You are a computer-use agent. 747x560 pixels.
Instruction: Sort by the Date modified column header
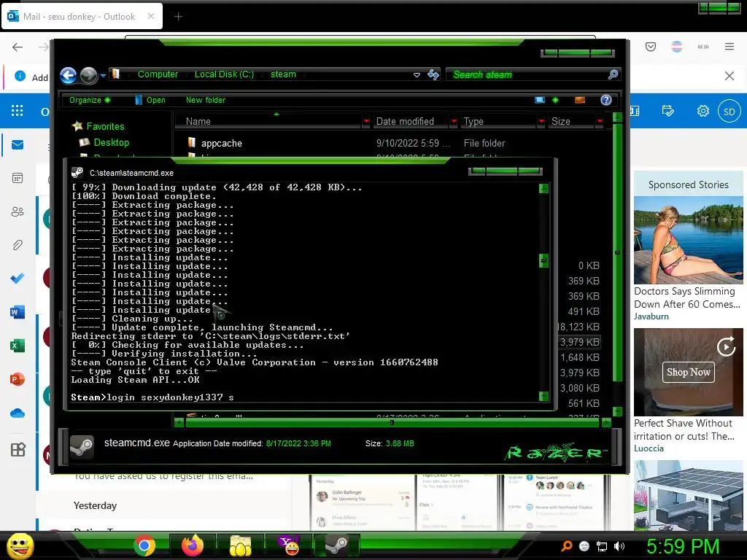(410, 122)
